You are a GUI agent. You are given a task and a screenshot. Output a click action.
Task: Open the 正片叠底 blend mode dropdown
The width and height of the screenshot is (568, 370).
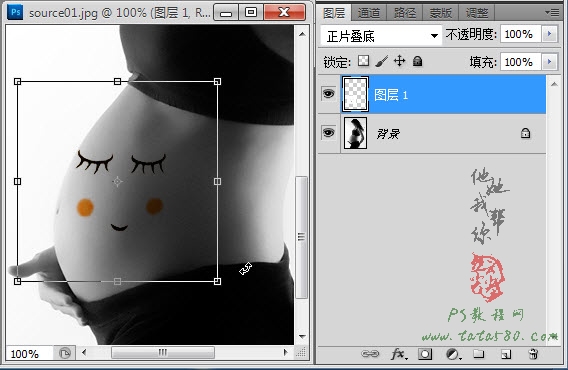[x=381, y=36]
